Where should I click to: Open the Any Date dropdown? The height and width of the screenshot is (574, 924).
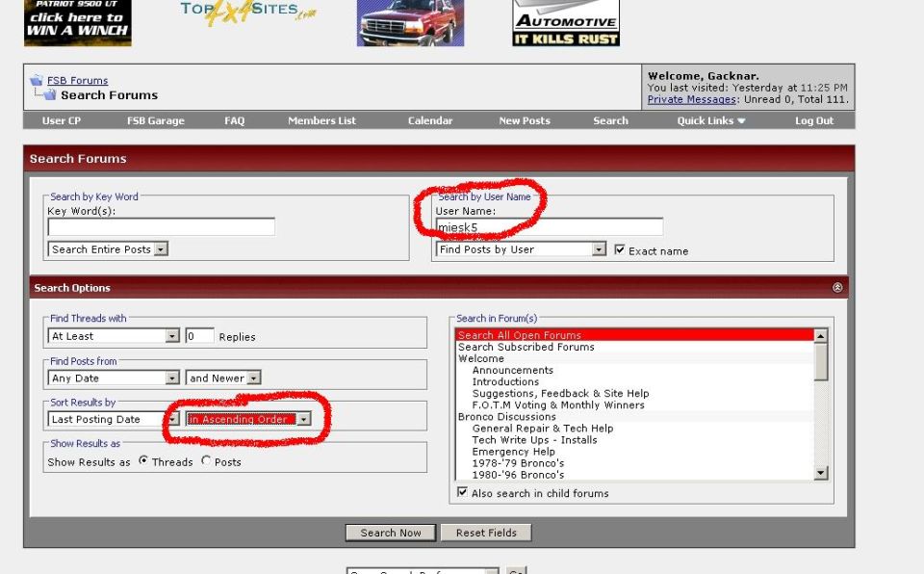pyautogui.click(x=114, y=378)
